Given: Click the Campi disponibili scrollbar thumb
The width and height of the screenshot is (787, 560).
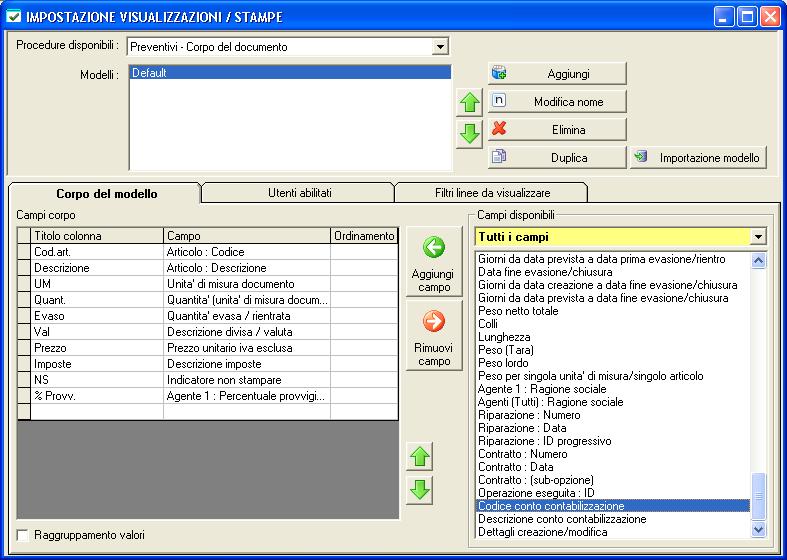Looking at the screenshot, I should click(758, 496).
